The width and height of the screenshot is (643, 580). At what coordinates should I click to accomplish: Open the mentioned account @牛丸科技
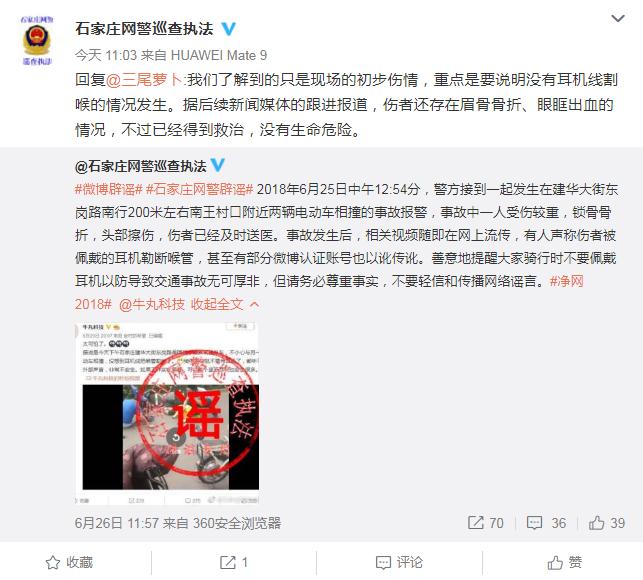click(152, 304)
